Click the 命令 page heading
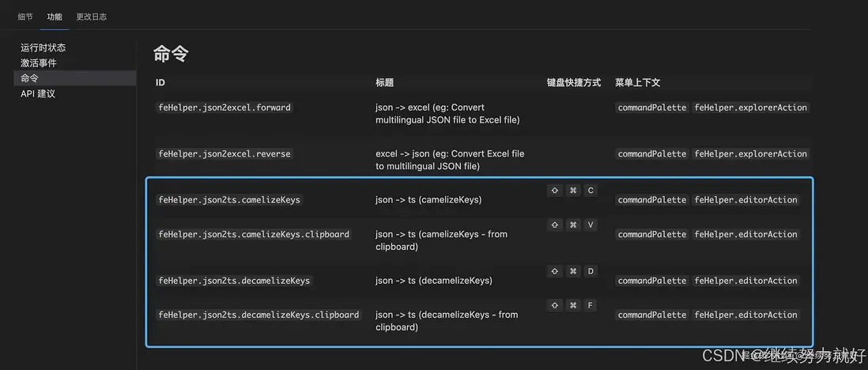The width and height of the screenshot is (868, 370). coord(171,55)
